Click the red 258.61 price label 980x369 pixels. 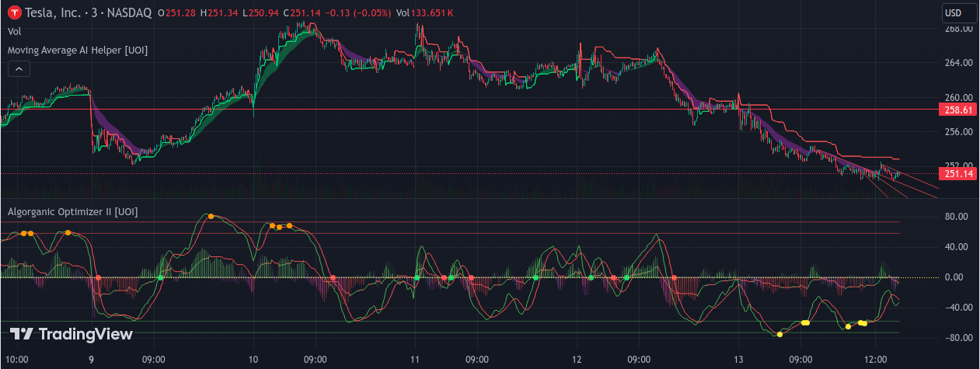coord(958,110)
